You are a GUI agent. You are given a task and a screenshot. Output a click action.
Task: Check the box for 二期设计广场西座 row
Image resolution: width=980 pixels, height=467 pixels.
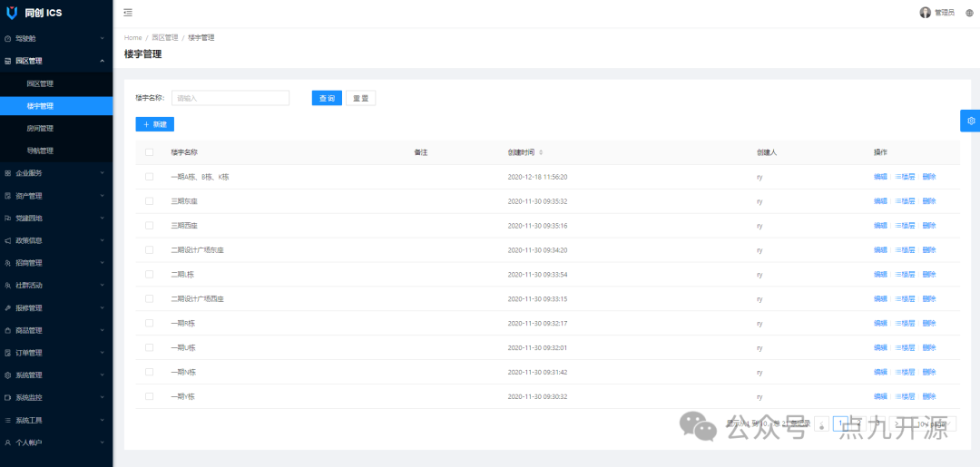(150, 298)
